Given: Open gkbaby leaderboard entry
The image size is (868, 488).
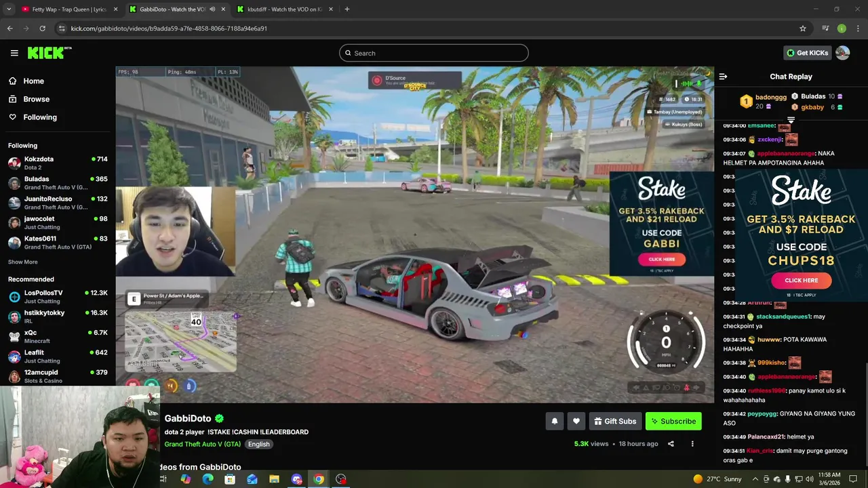Looking at the screenshot, I should pos(816,107).
